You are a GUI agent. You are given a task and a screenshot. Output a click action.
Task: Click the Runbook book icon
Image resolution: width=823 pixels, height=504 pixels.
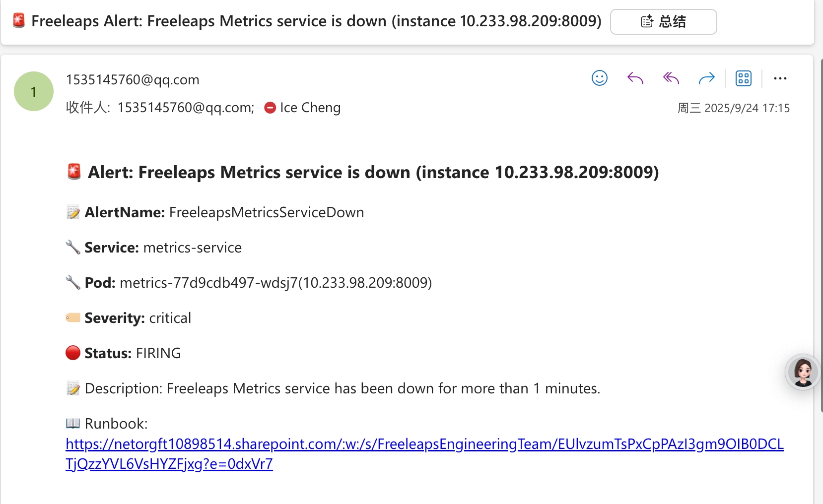pyautogui.click(x=73, y=423)
